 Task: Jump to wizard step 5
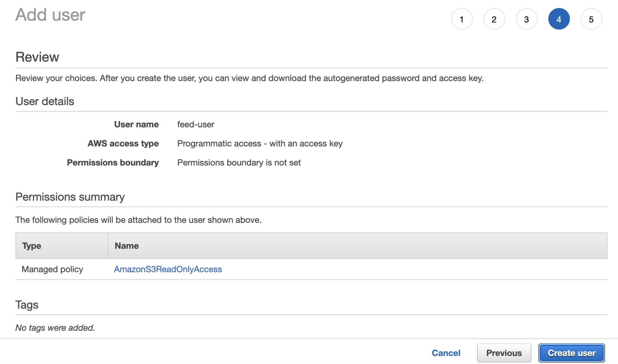click(591, 19)
